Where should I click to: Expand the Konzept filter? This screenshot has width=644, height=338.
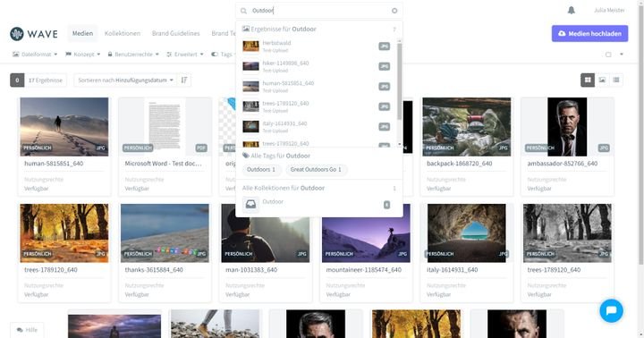pyautogui.click(x=83, y=55)
